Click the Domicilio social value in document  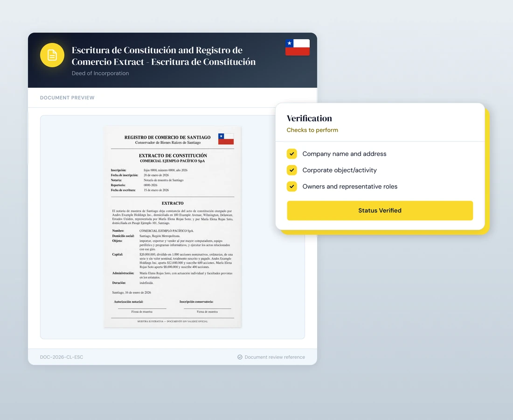[x=159, y=236]
